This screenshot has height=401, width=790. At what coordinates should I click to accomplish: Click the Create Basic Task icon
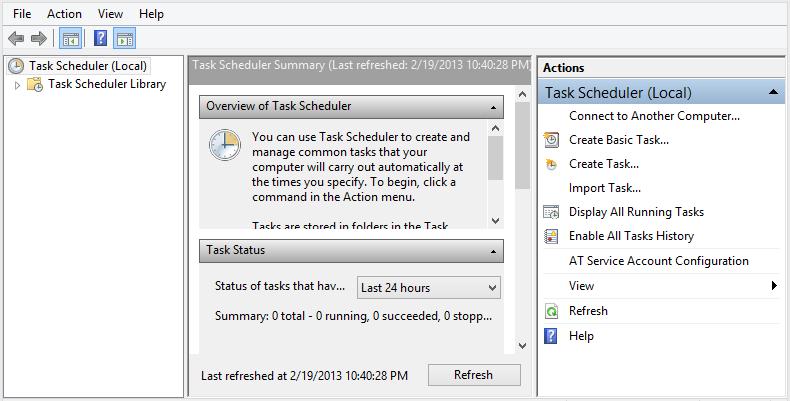(x=551, y=140)
